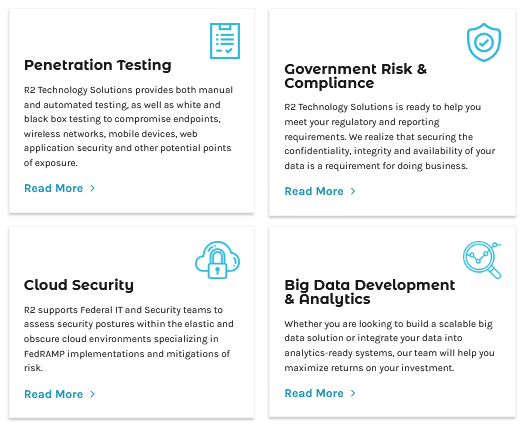Open Read More under Big Data Development
This screenshot has height=429, width=524.
point(314,393)
